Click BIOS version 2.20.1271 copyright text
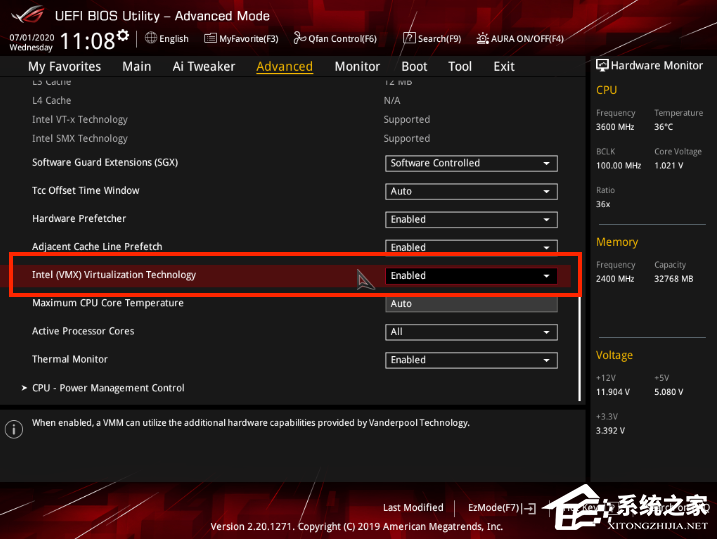 357,527
